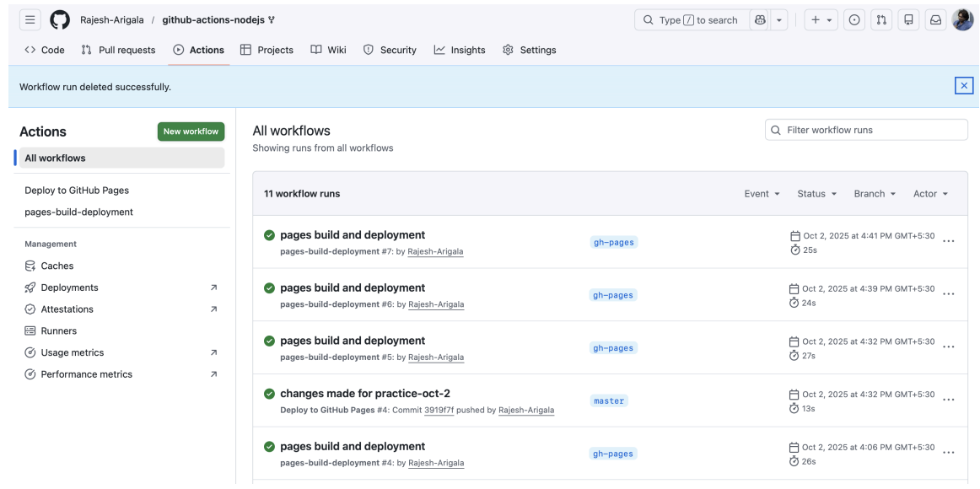Click gh-pages label on run #6

point(613,295)
